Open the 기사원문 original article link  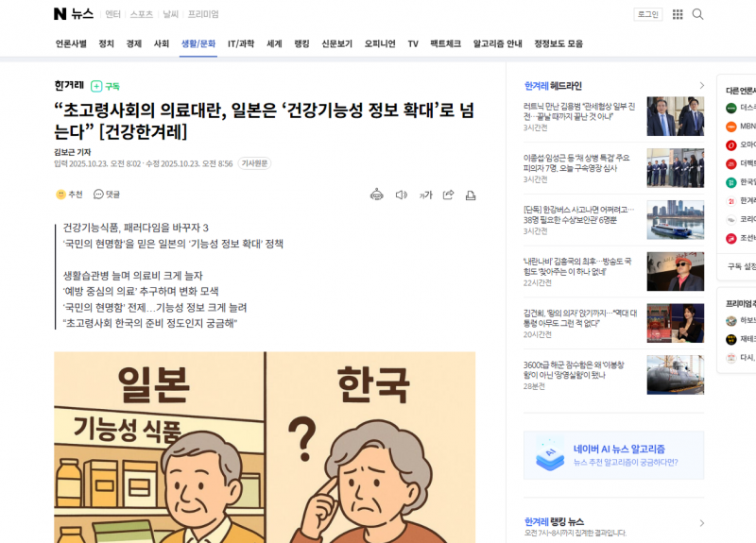(254, 163)
